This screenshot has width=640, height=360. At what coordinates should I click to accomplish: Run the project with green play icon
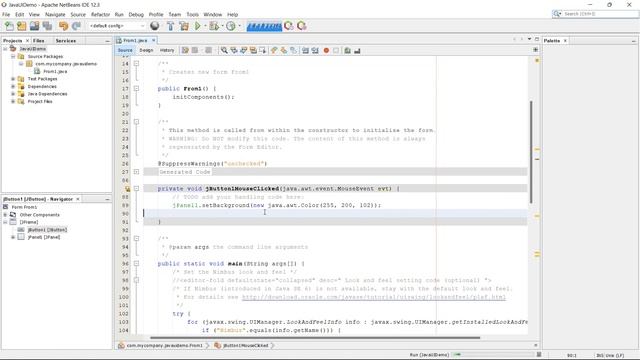[x=198, y=26]
